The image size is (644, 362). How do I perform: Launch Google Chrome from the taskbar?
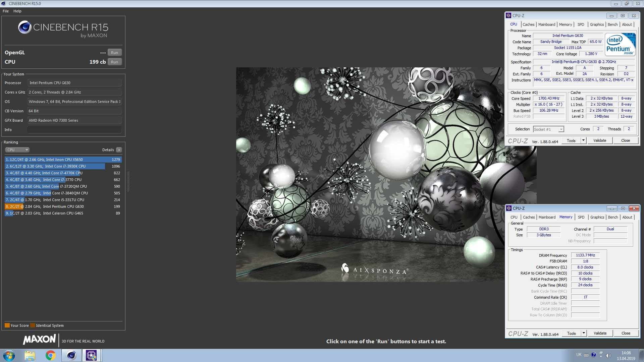point(51,355)
